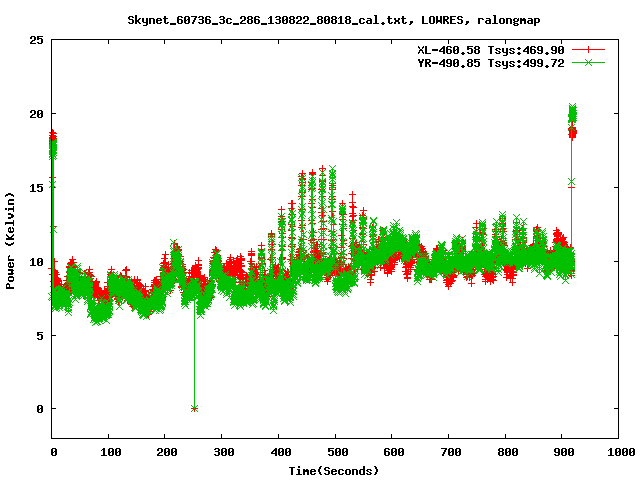Click the x-axis tick label 600
This screenshot has width=640, height=480.
(394, 452)
